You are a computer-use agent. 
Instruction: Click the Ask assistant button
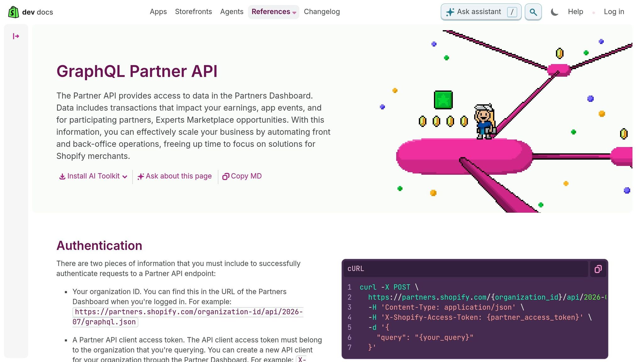click(x=481, y=12)
